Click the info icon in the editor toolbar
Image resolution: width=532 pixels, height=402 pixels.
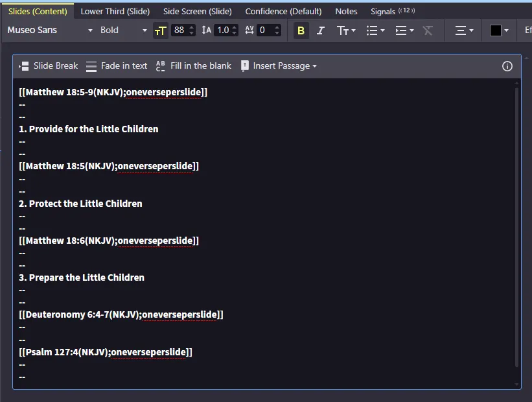pos(507,66)
